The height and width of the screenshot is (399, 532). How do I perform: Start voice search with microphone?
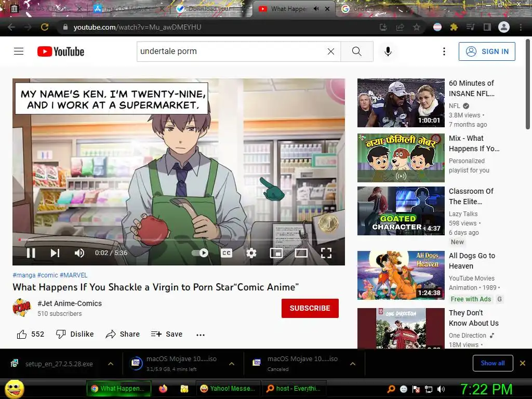point(388,51)
